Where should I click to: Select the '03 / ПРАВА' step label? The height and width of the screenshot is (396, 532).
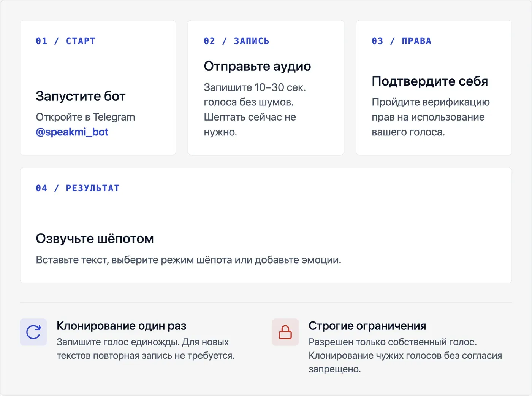[402, 41]
